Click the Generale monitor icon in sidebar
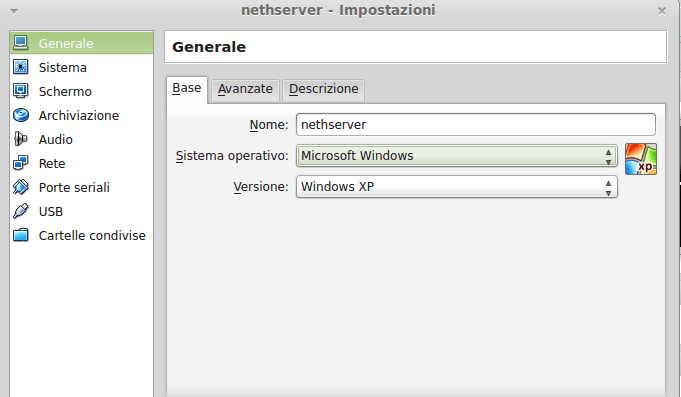This screenshot has width=681, height=397. 20,43
